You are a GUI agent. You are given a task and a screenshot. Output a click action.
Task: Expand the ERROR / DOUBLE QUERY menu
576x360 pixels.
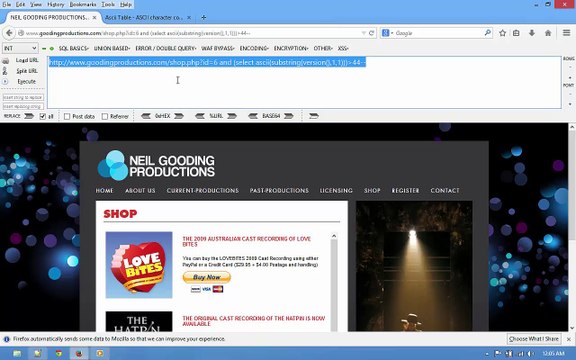pos(166,48)
